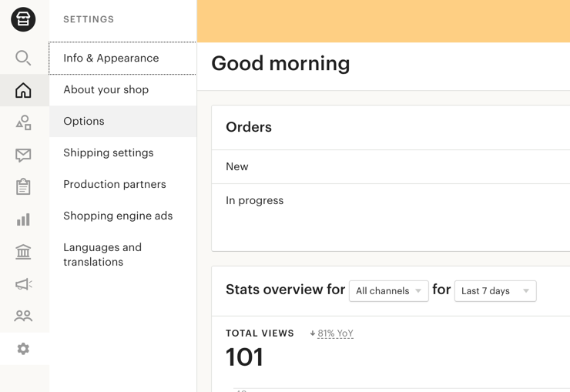Open the Finances bank icon
This screenshot has width=570, height=392.
[23, 252]
